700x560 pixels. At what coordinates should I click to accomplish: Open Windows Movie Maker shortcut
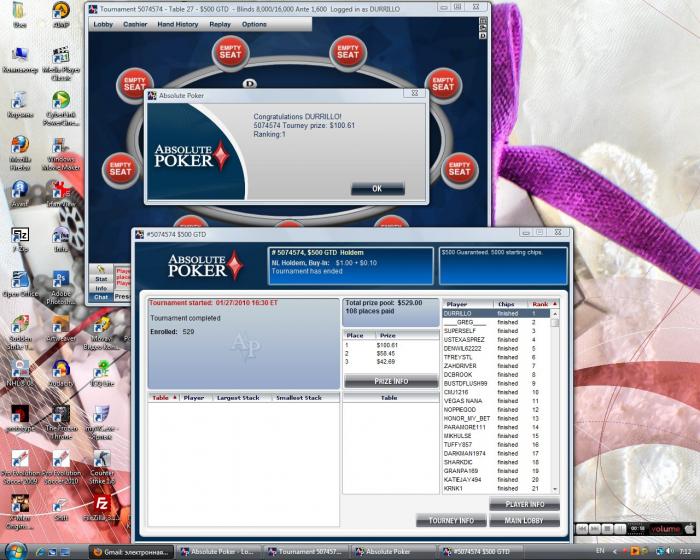click(x=61, y=153)
